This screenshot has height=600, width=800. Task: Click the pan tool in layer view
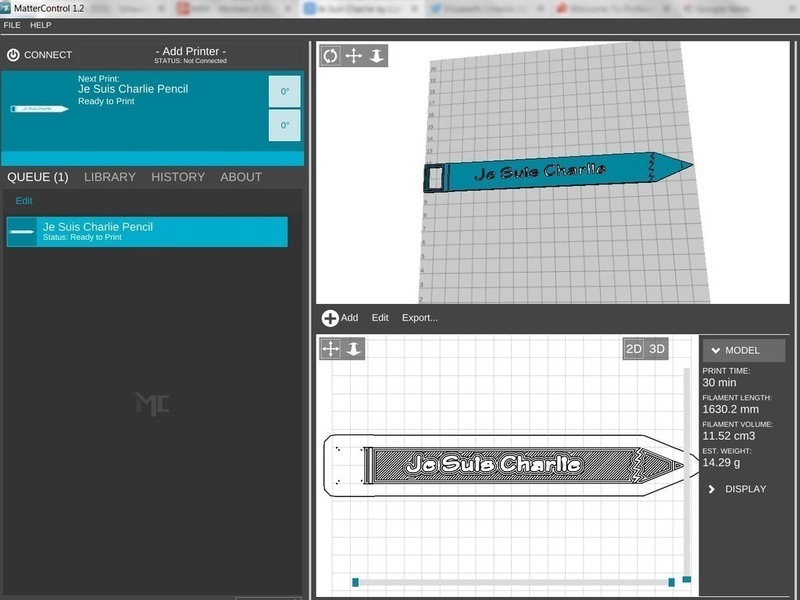pyautogui.click(x=331, y=348)
